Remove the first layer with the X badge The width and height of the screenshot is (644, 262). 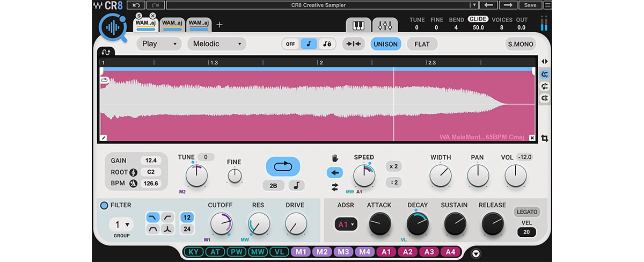[x=152, y=16]
